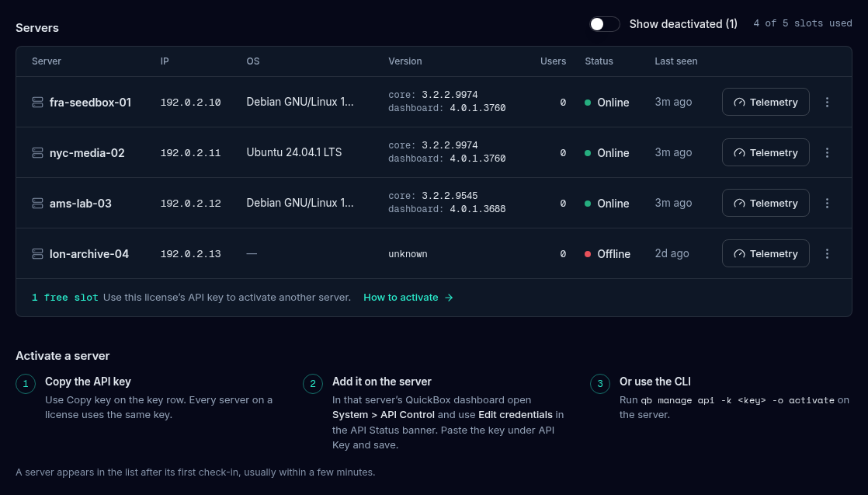The height and width of the screenshot is (495, 868).
Task: Click the step 2 circle for Add it on the server
Action: point(313,384)
